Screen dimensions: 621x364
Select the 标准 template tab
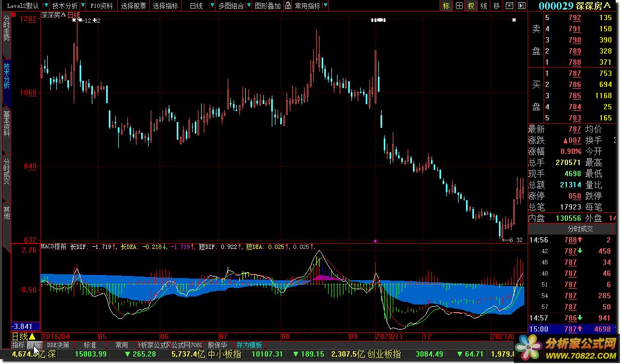point(90,345)
